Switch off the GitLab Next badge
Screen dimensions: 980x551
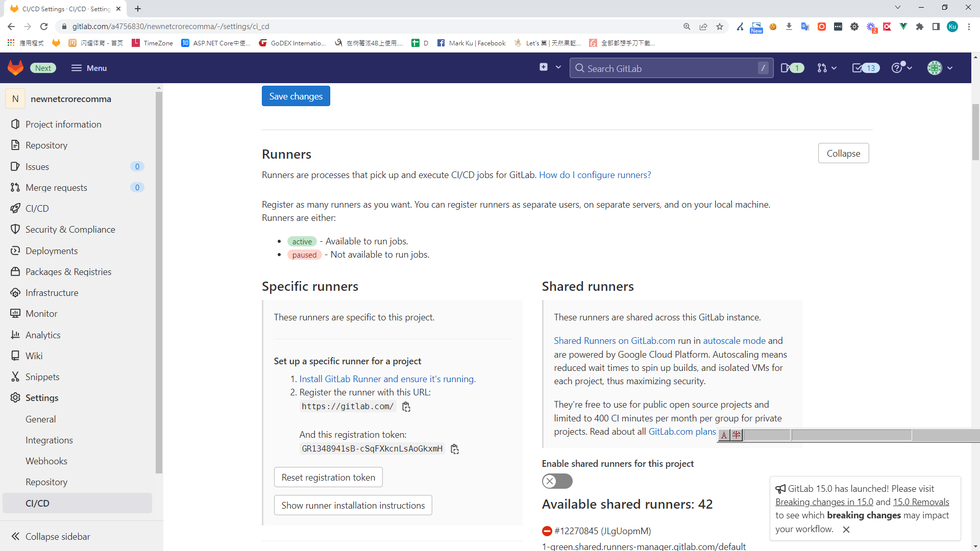pos(43,68)
